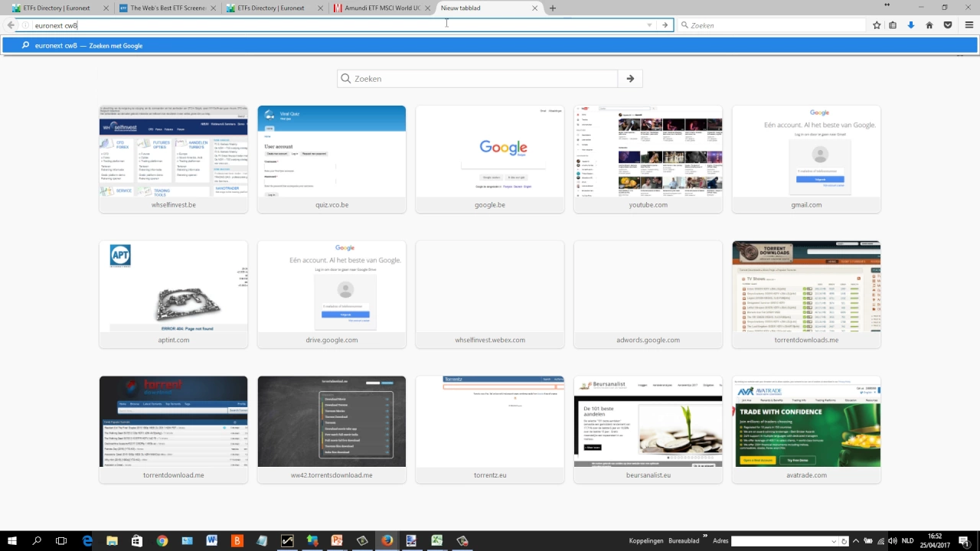Open a new tab with the plus button
980x551 pixels.
click(553, 8)
